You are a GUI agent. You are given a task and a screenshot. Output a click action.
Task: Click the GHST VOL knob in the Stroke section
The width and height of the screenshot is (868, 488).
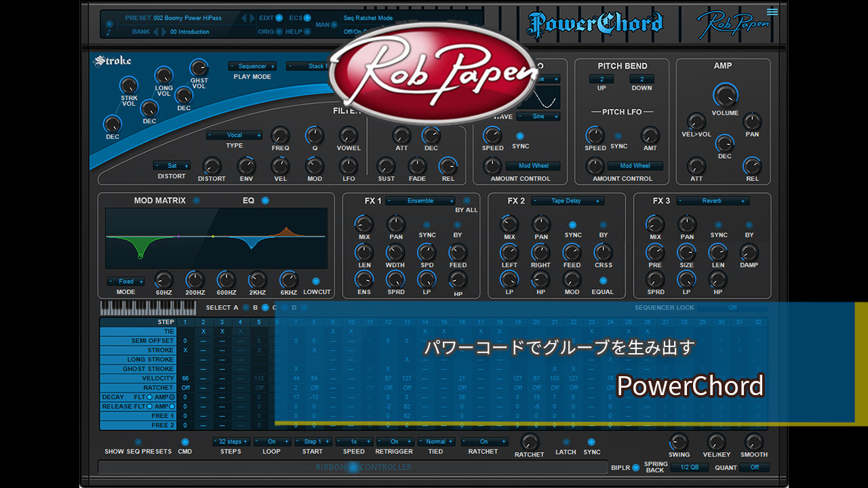click(x=199, y=67)
